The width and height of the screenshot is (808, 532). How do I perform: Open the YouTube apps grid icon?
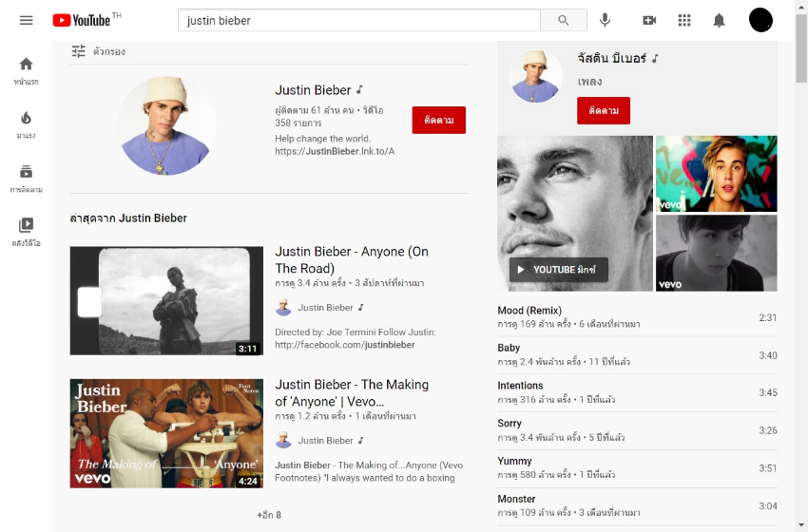684,20
